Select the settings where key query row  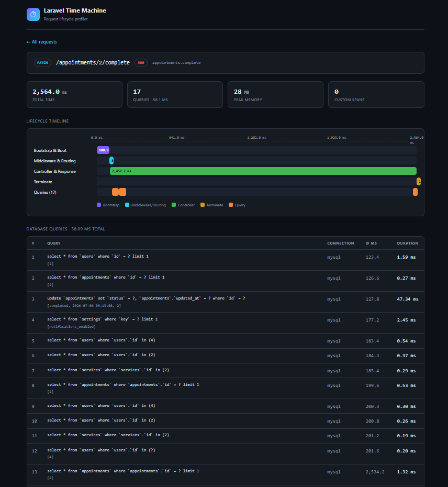tap(226, 323)
